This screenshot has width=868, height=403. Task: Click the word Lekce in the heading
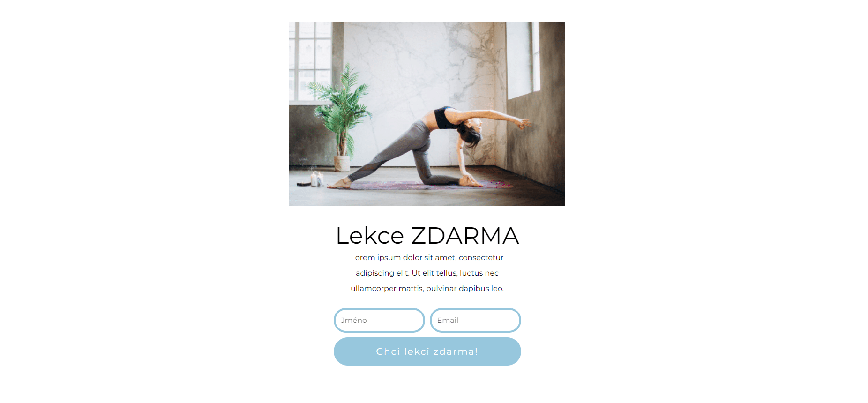(x=370, y=235)
